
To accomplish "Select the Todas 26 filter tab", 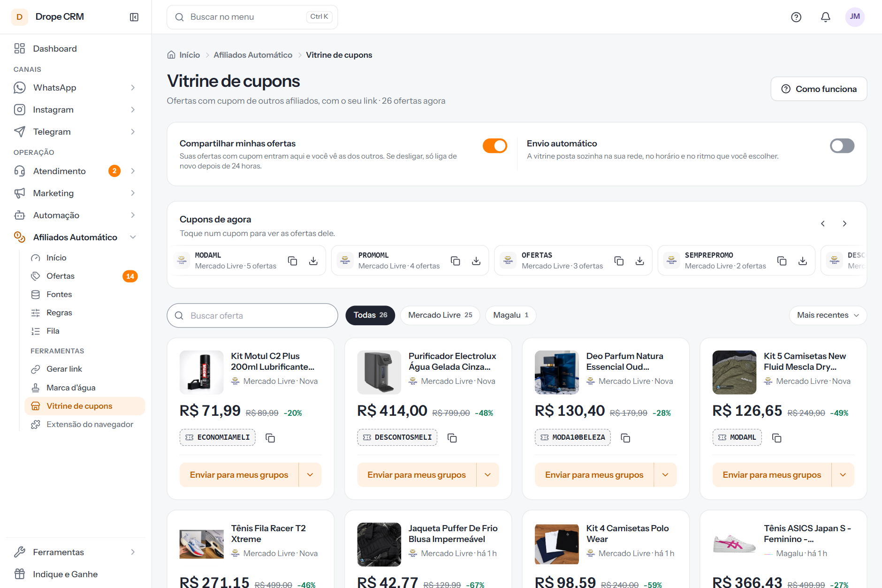I will point(370,315).
